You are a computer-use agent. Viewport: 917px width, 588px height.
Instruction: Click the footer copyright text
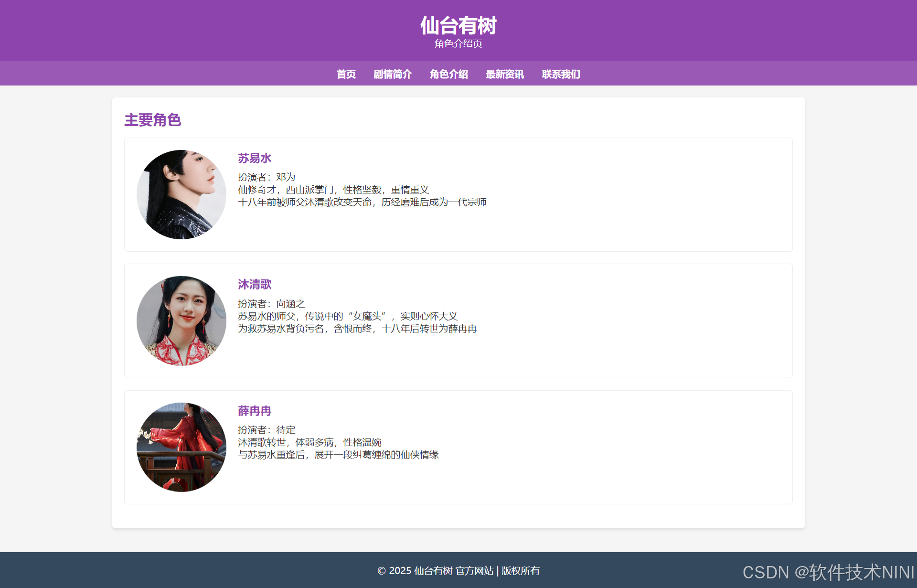pyautogui.click(x=458, y=571)
